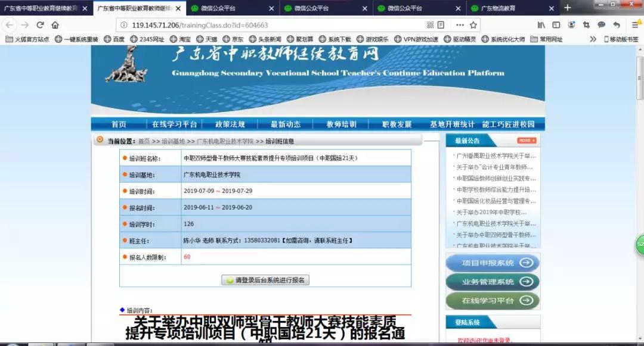Open the page actions three-dot menu
The width and height of the screenshot is (644, 346).
coord(460,25)
